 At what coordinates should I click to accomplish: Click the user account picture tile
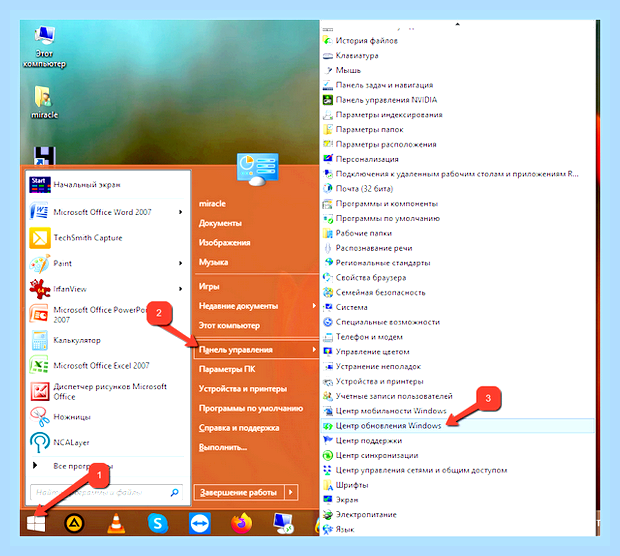pyautogui.click(x=257, y=169)
